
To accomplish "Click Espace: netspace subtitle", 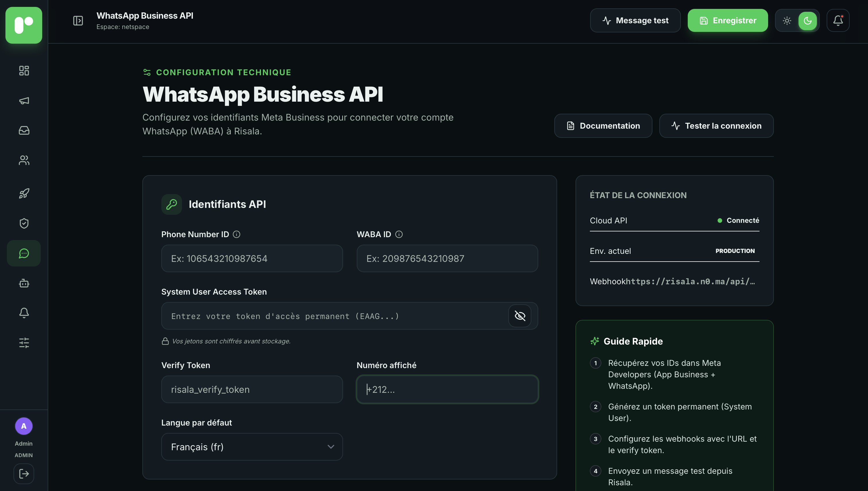I will pyautogui.click(x=123, y=27).
